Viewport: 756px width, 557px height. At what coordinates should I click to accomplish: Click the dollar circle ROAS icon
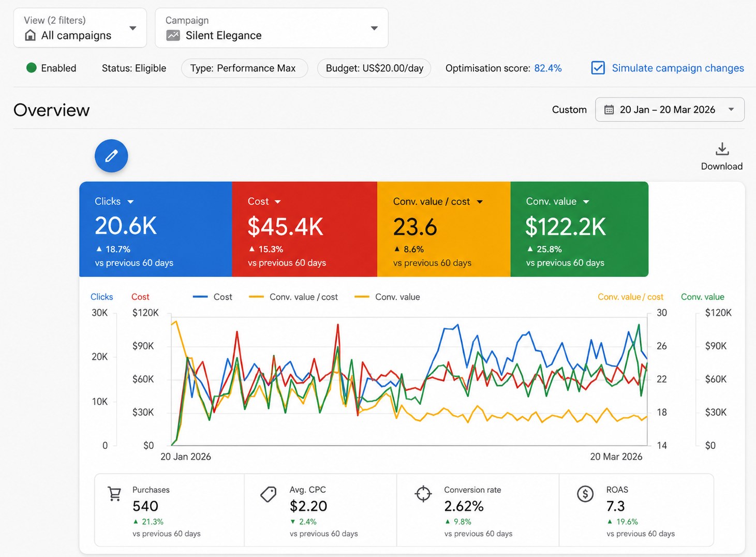coord(585,494)
